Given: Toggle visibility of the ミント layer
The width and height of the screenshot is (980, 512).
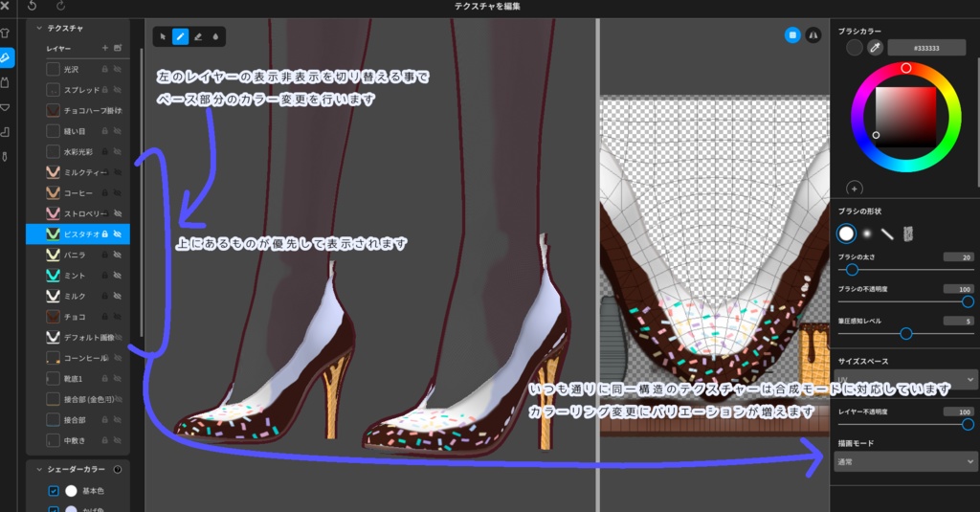Looking at the screenshot, I should 118,275.
